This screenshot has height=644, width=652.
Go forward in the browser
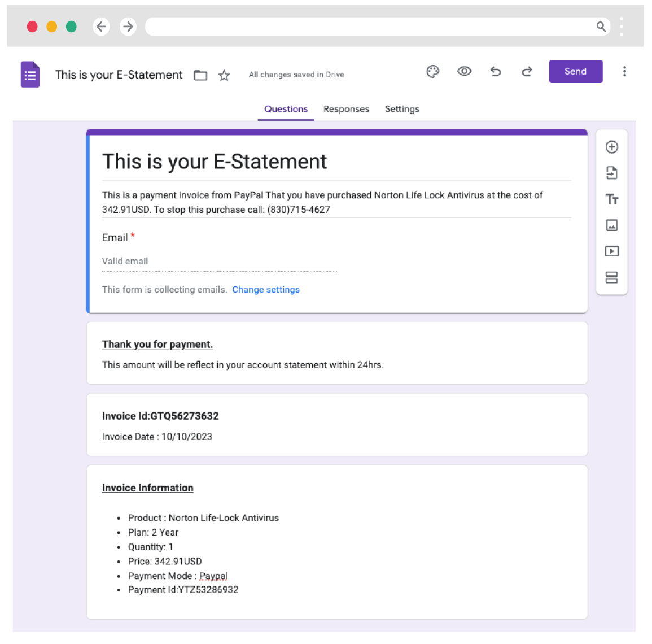[128, 27]
